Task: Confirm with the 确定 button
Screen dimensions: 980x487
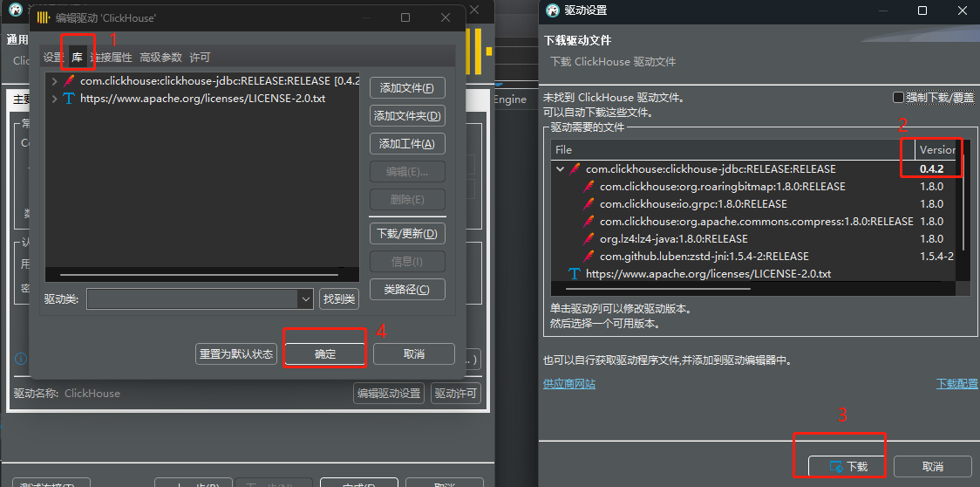Action: (x=325, y=353)
